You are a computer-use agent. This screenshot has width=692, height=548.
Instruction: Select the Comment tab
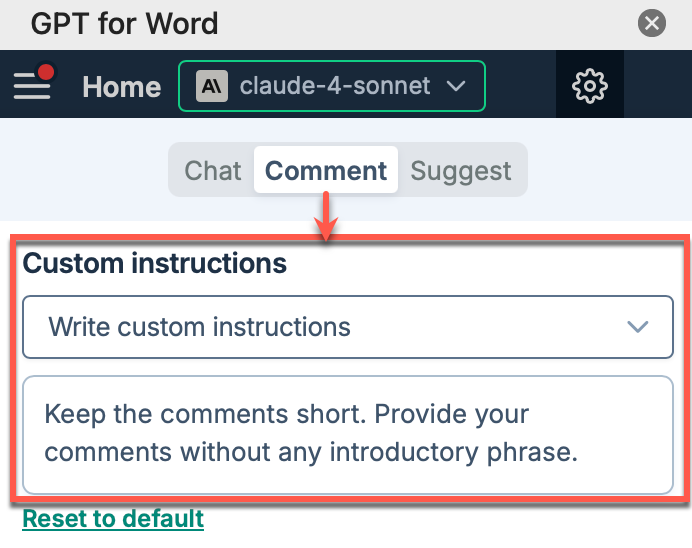point(326,171)
